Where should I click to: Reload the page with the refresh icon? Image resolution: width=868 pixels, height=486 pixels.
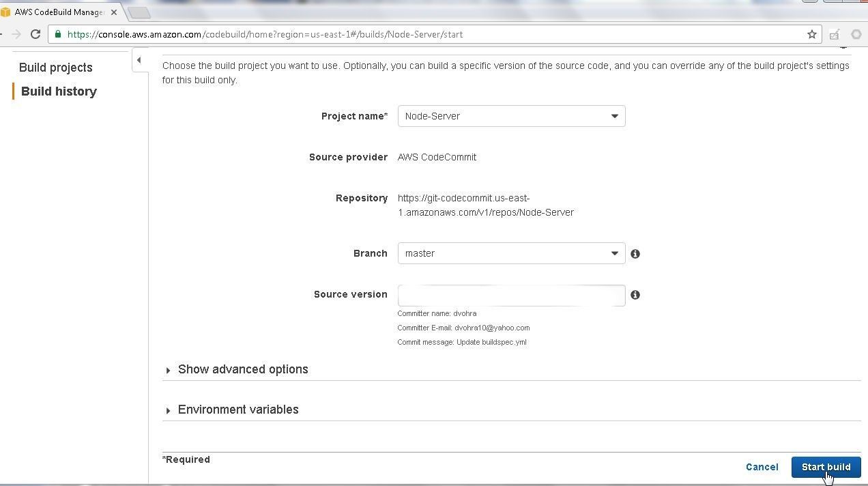pos(35,34)
